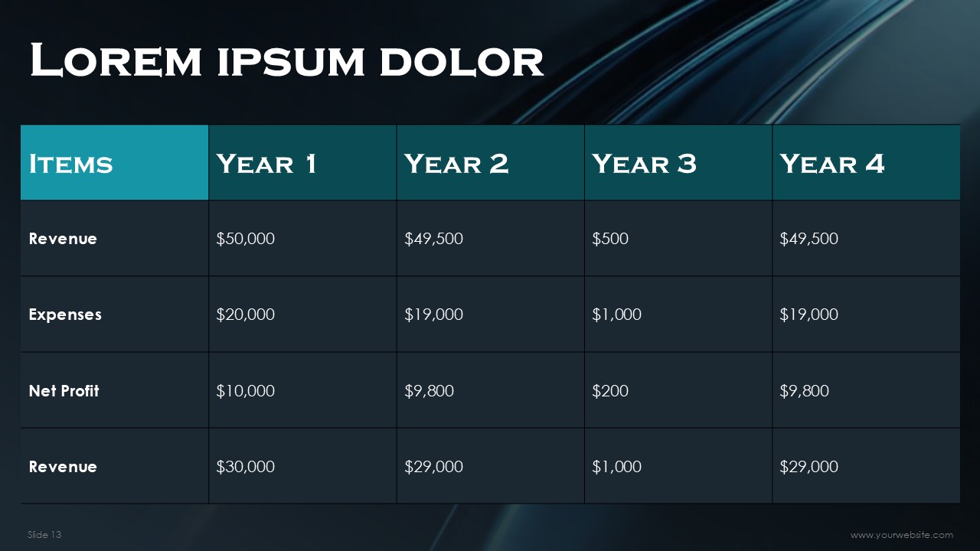Open the www.yourwebsite.com footer link
The width and height of the screenshot is (980, 551).
point(901,535)
